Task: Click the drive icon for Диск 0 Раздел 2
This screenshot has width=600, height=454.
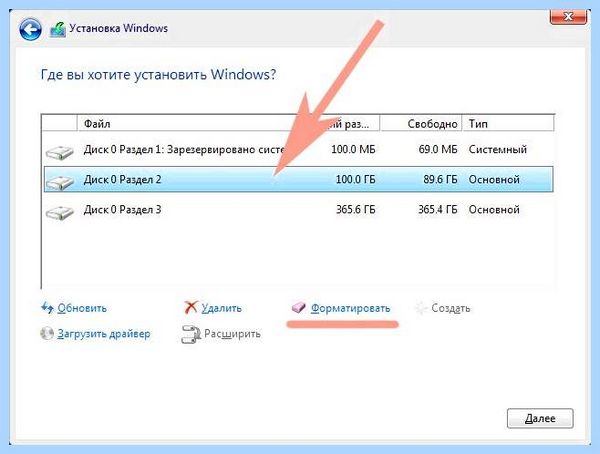Action: tap(59, 182)
